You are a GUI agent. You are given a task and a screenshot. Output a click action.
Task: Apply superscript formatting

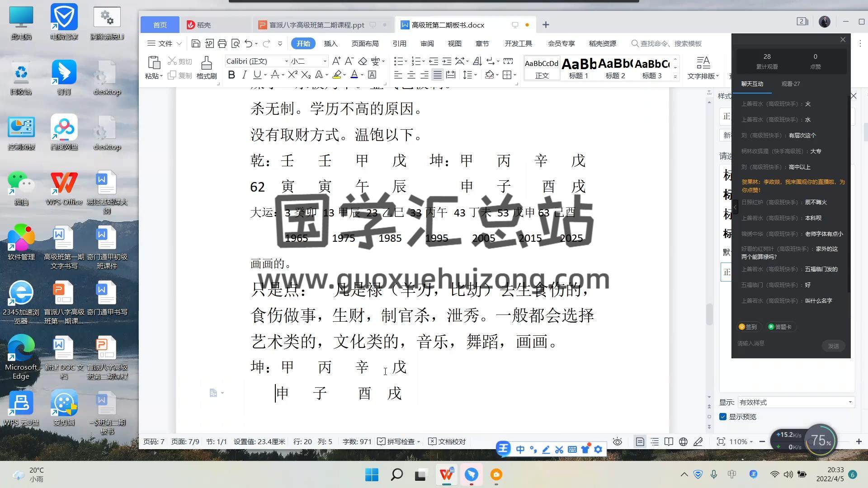coord(292,75)
